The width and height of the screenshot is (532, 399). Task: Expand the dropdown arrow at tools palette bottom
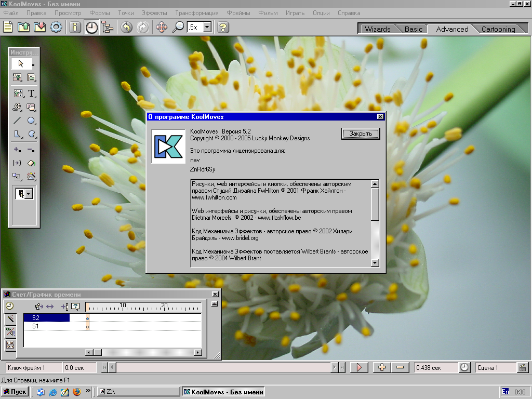click(28, 194)
